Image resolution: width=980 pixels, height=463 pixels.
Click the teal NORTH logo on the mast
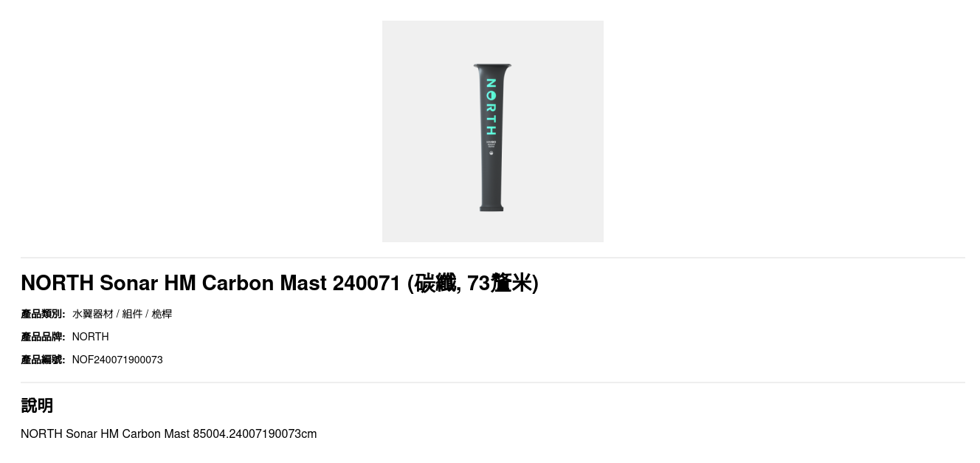click(x=491, y=107)
